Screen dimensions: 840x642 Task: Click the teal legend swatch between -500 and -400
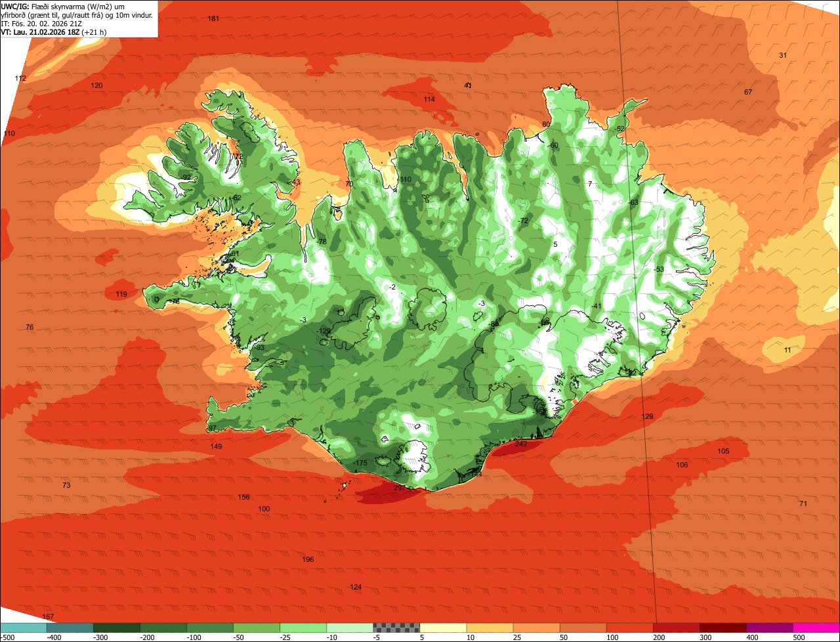click(x=24, y=628)
